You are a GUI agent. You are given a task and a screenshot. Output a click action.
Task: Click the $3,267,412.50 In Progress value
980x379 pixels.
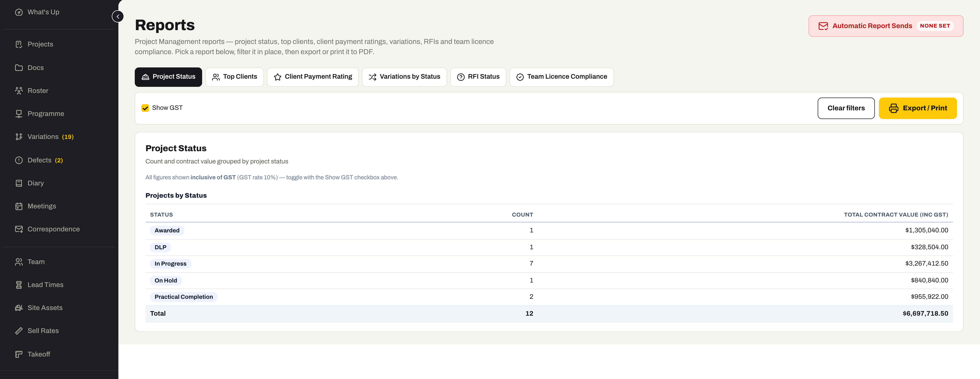[927, 263]
